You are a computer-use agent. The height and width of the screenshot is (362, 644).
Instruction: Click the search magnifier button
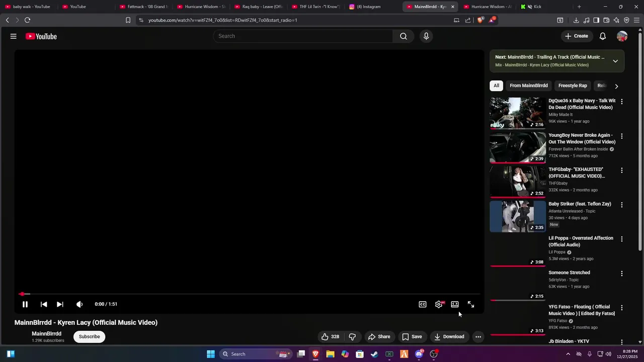(404, 36)
